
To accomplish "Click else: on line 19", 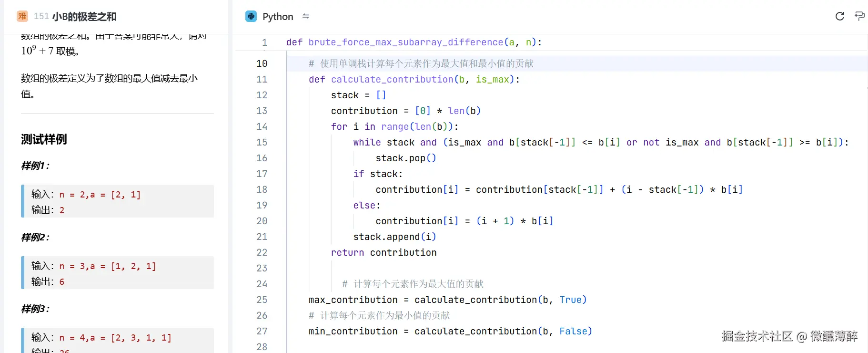I will pos(367,205).
